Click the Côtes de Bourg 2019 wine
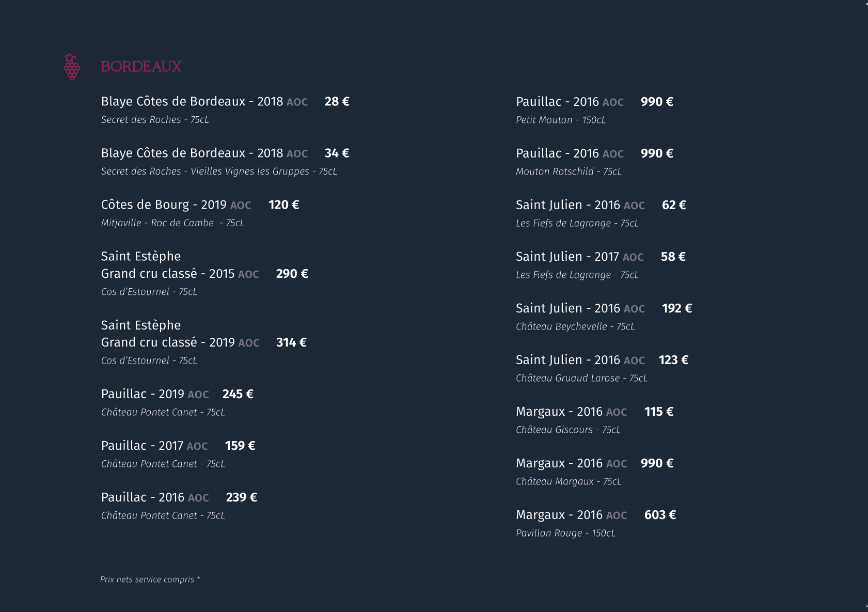Viewport: 868px width, 612px height. click(176, 205)
